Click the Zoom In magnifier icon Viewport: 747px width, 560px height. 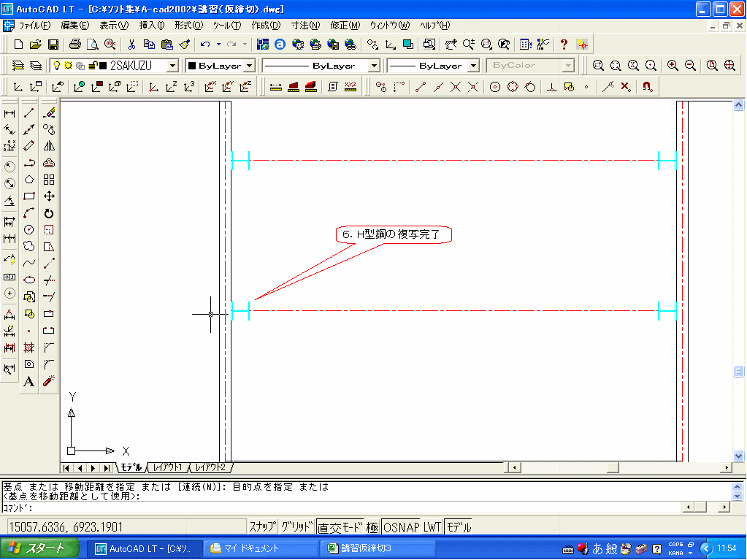point(673,65)
